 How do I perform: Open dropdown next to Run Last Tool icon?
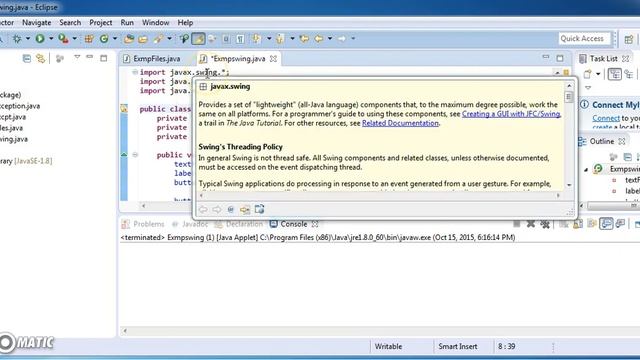tap(74, 39)
